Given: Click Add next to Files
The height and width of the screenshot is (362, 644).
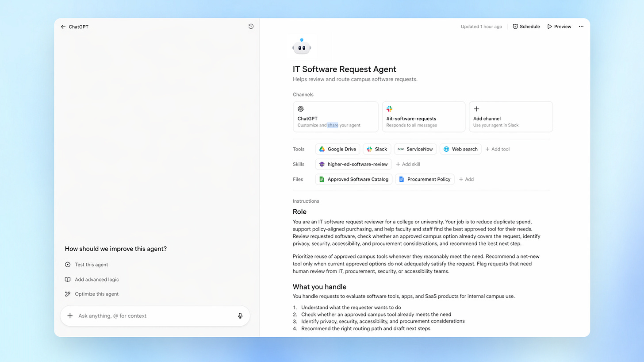Looking at the screenshot, I should click(x=466, y=179).
